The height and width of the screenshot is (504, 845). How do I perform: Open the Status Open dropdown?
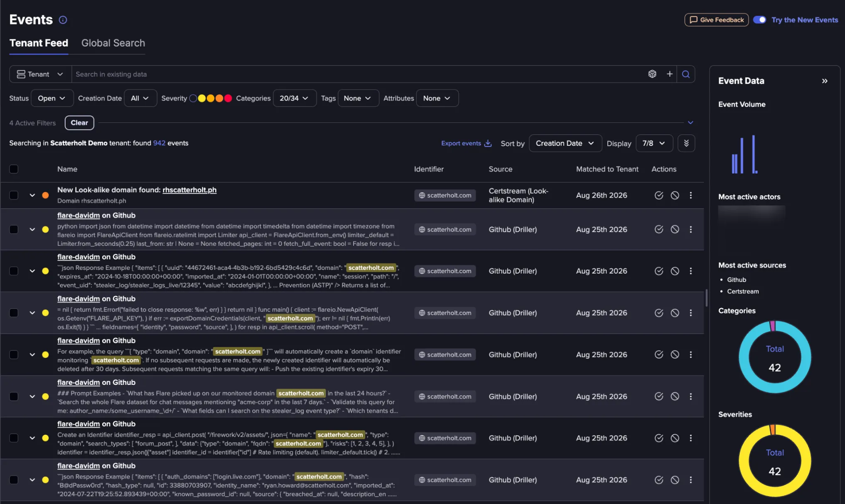(x=52, y=98)
